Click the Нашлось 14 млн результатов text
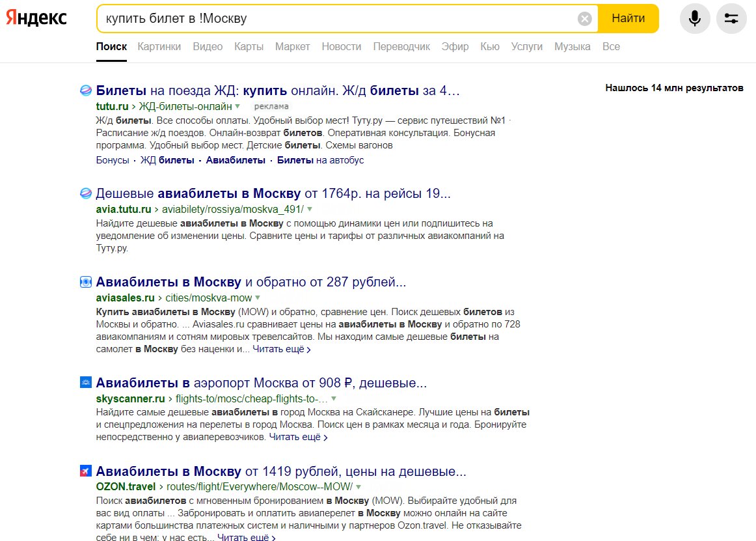This screenshot has height=541, width=756. tap(674, 88)
